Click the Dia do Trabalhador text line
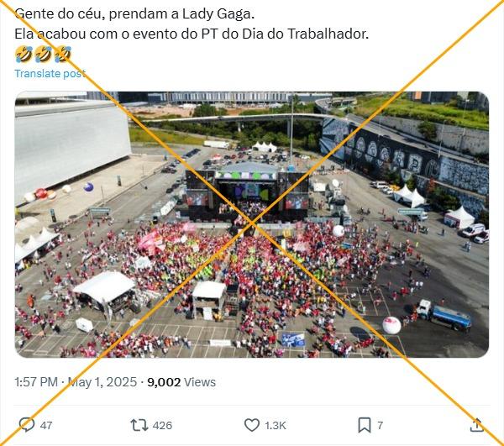The height and width of the screenshot is (446, 504). pos(192,34)
